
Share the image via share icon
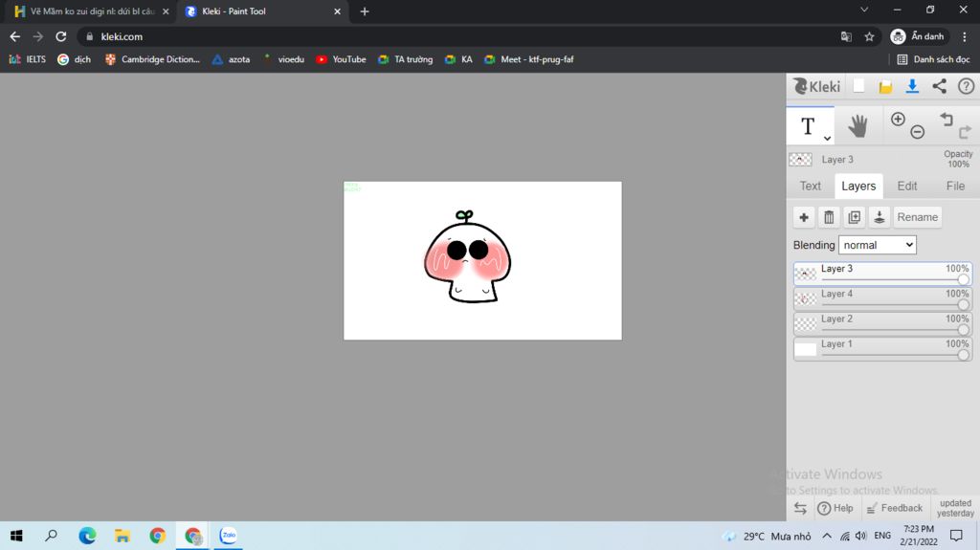[940, 86]
